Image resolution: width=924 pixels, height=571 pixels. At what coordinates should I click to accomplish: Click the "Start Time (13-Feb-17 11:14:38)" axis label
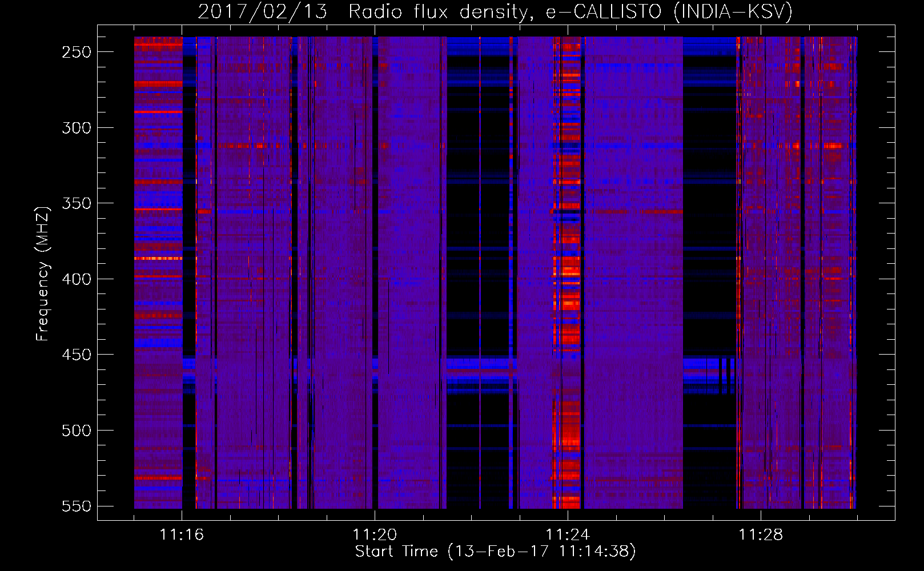pyautogui.click(x=495, y=552)
